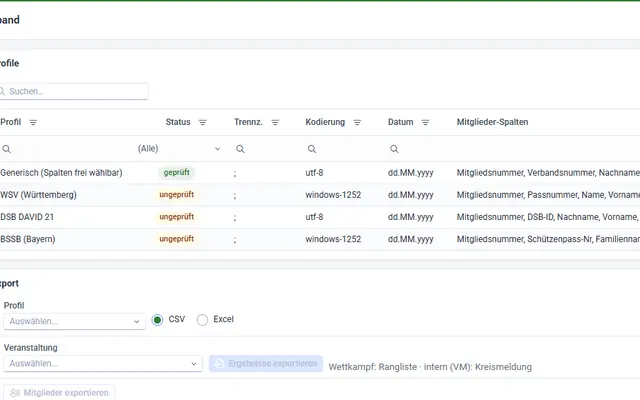Select the Excel radio button

[x=202, y=320]
